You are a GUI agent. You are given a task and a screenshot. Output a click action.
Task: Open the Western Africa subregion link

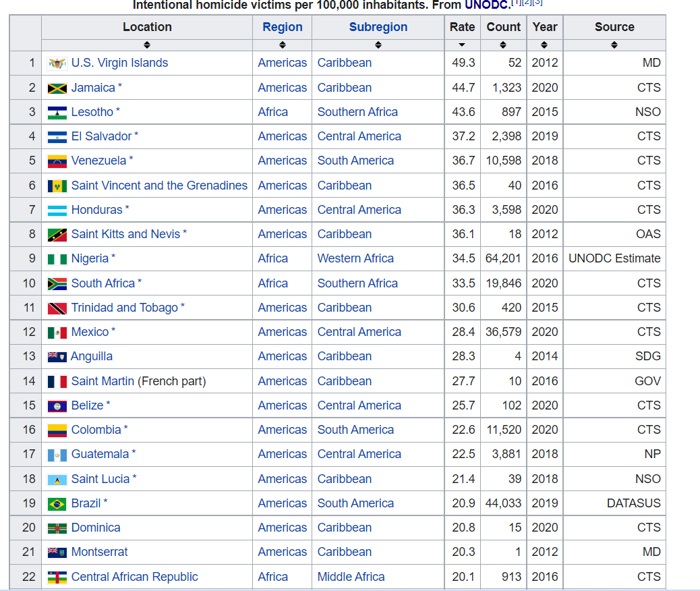(355, 258)
